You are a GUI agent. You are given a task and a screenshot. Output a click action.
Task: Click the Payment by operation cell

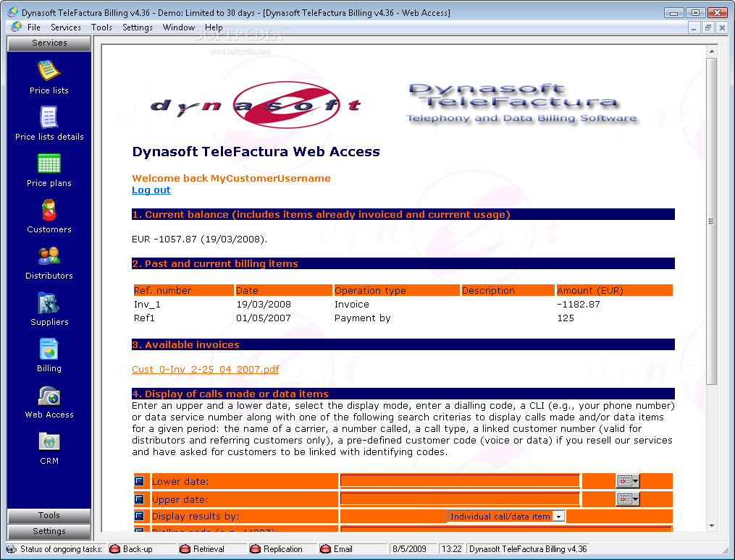point(362,318)
